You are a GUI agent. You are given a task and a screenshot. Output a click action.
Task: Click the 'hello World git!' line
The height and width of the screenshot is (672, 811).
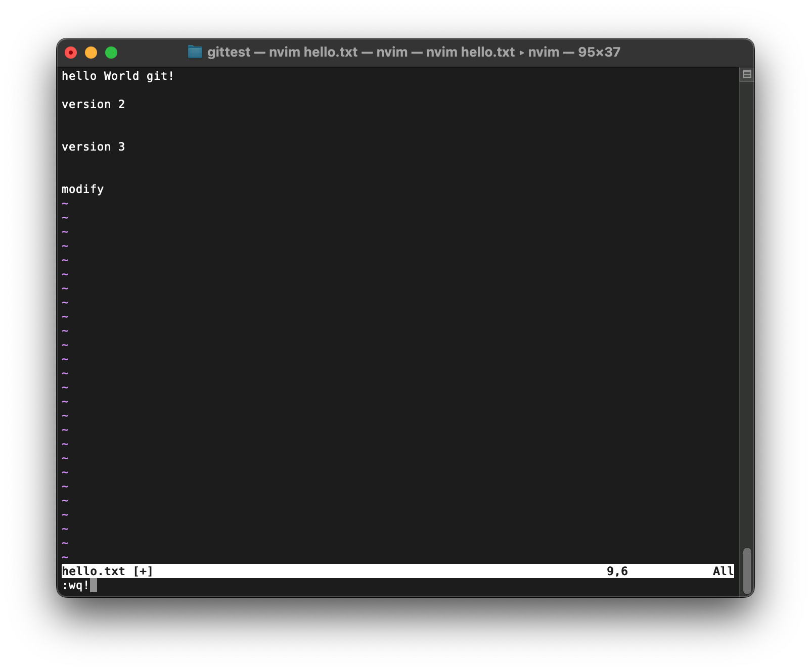(x=118, y=76)
